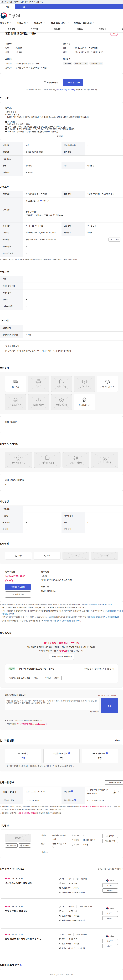The width and height of the screenshot is (123, 980).
Task: Expand the 직업 능력 개발 menu
Action: [60, 23]
